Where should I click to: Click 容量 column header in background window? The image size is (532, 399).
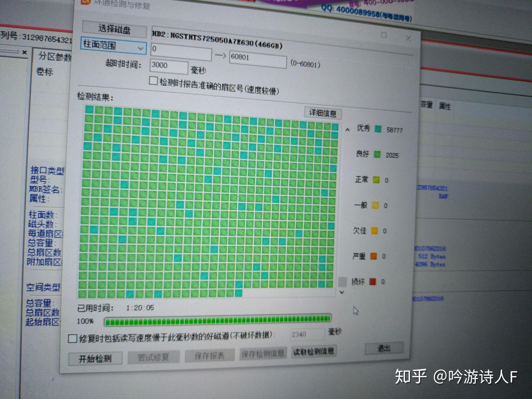426,105
